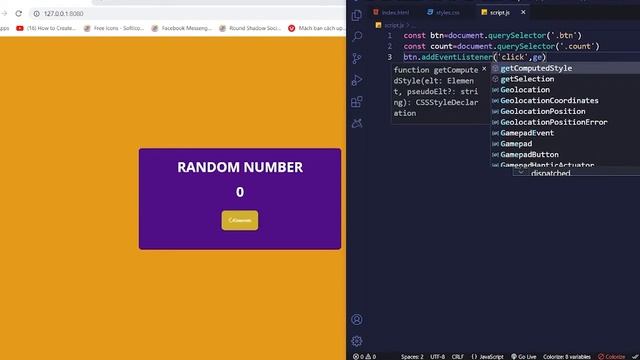Open the Search view in activity bar

coord(357,36)
